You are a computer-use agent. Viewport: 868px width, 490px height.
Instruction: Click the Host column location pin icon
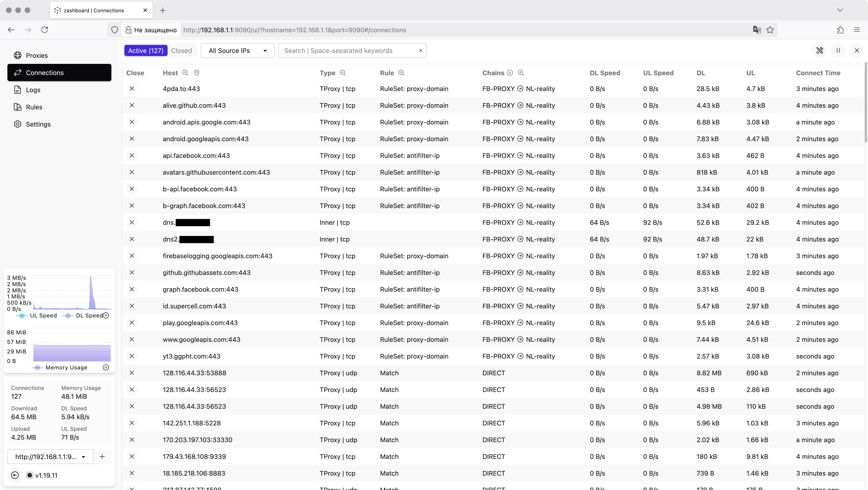click(196, 73)
